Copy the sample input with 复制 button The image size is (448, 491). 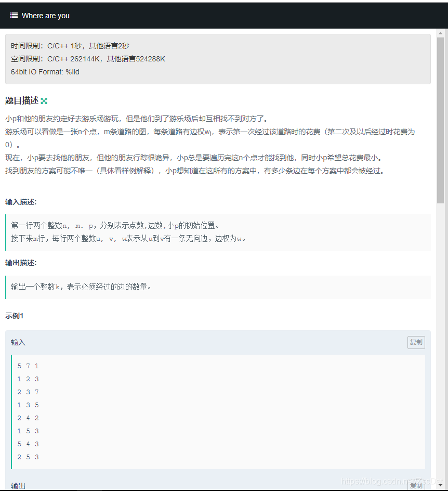click(x=416, y=342)
